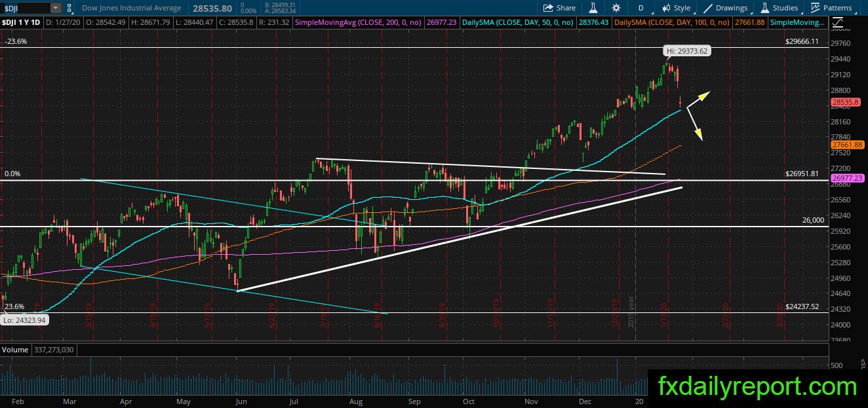
Task: Open the Style menu
Action: coord(677,8)
